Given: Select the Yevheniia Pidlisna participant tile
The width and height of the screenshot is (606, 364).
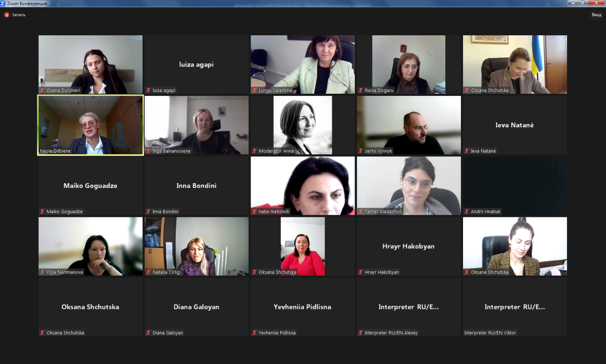Looking at the screenshot, I should [x=303, y=307].
